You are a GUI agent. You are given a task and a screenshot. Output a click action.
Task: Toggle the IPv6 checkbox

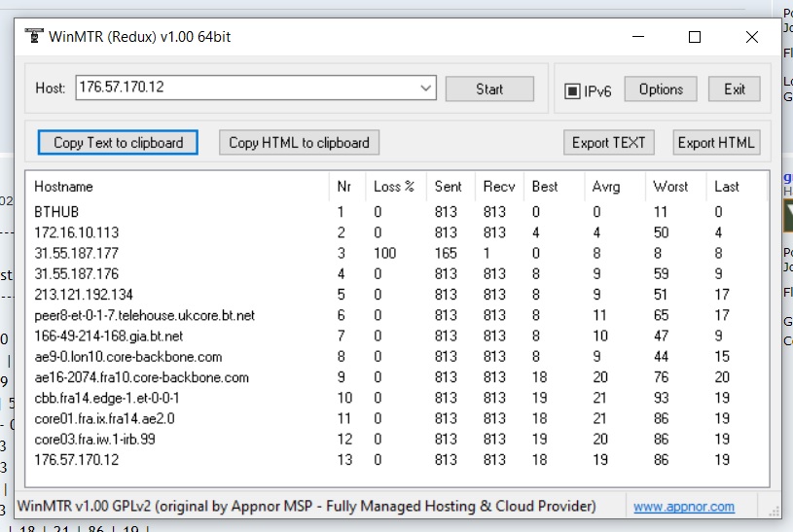(573, 90)
